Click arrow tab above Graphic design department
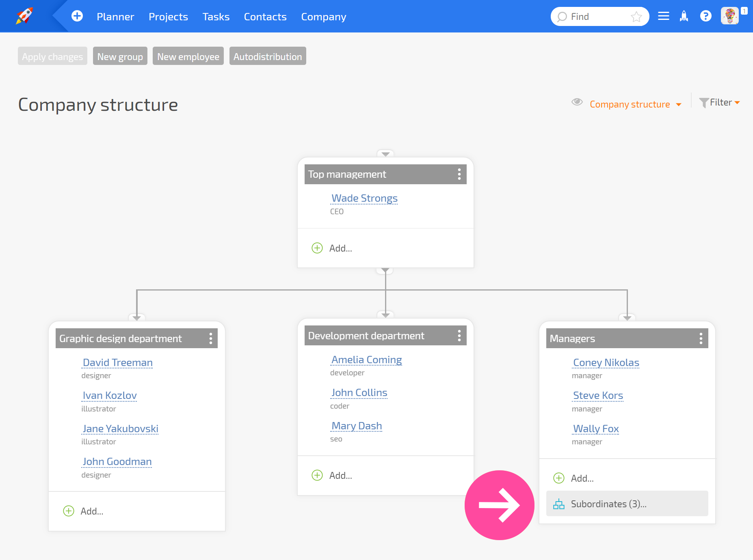Screen dimensions: 753x560 pyautogui.click(x=137, y=318)
